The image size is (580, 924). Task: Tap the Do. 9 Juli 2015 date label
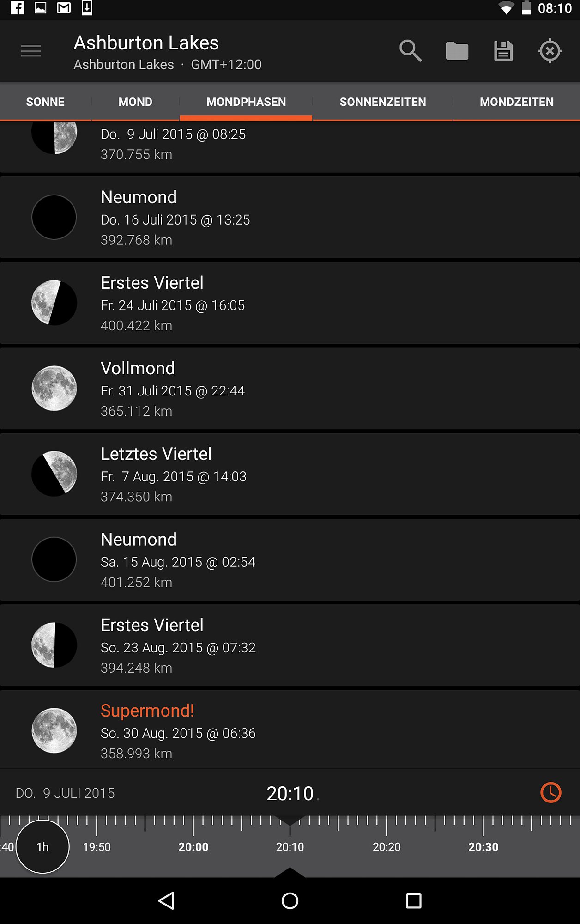[x=65, y=793]
